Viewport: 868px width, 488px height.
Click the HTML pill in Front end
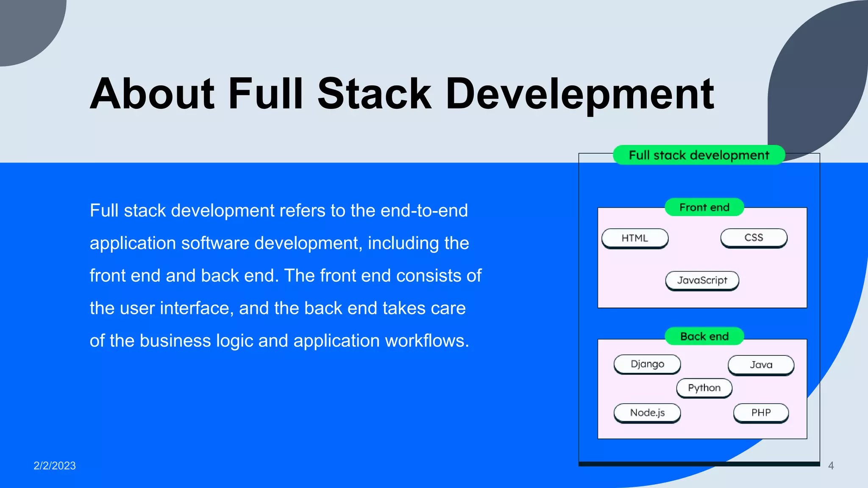(634, 238)
